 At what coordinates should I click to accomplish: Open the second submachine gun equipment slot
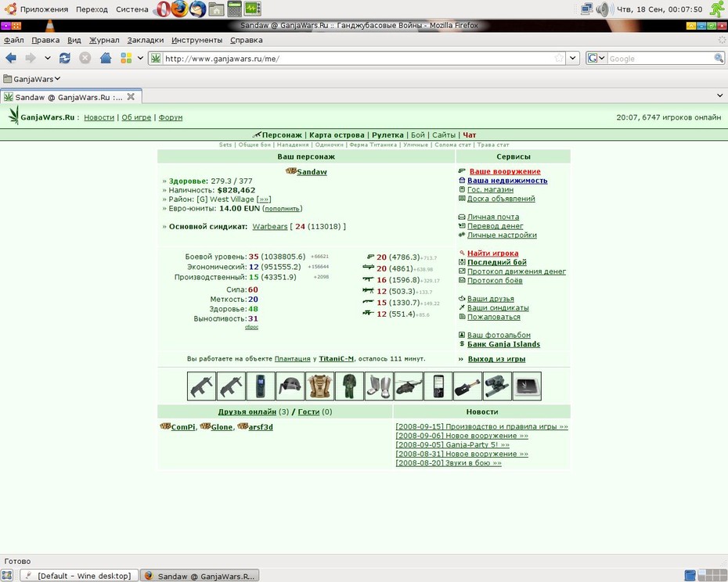point(231,386)
